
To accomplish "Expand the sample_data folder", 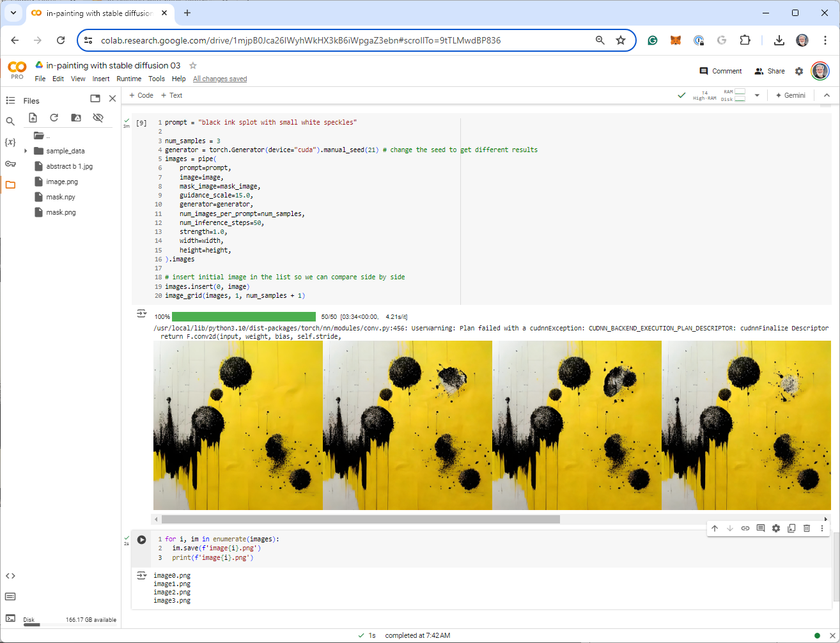I will [x=26, y=151].
